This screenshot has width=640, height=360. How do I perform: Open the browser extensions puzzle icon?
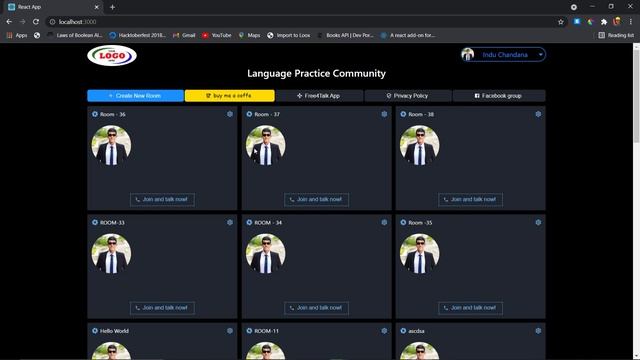point(604,22)
